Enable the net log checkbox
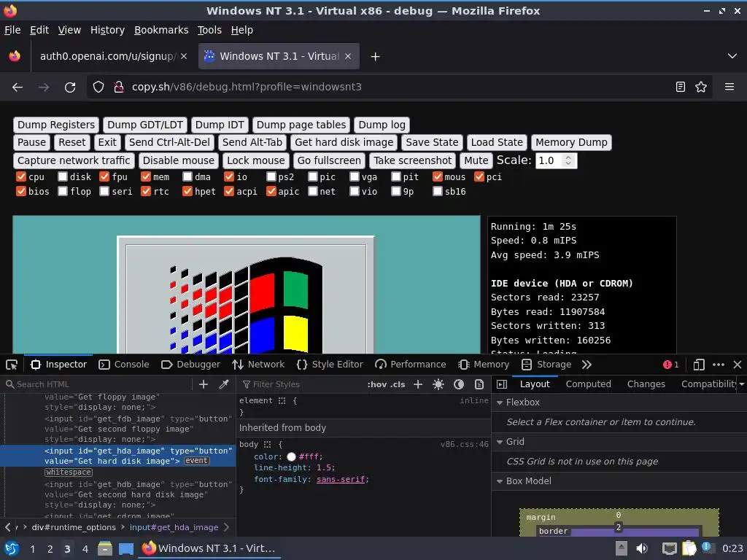 point(312,192)
